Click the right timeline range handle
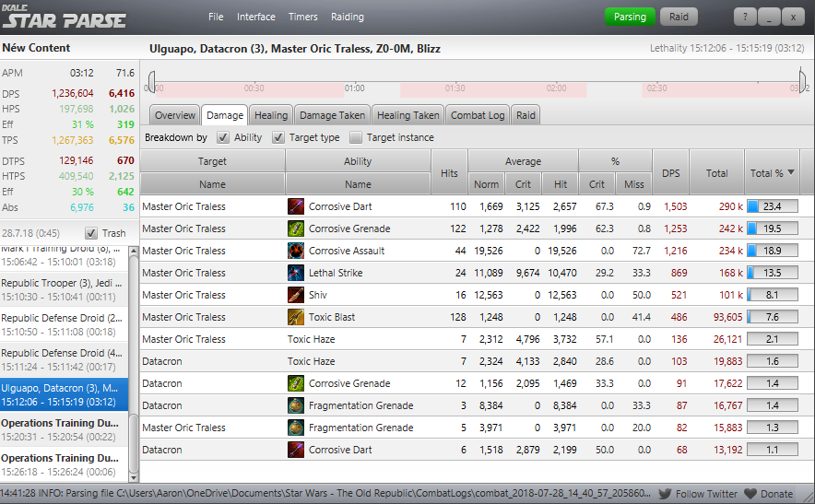The height and width of the screenshot is (504, 815). point(802,82)
